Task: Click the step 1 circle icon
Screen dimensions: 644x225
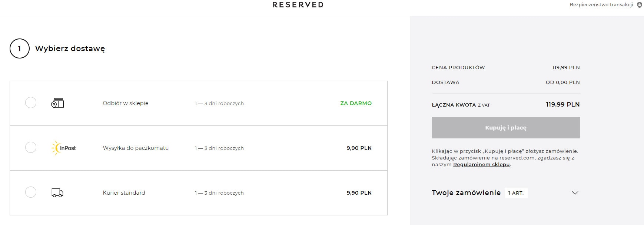Action: (x=20, y=48)
